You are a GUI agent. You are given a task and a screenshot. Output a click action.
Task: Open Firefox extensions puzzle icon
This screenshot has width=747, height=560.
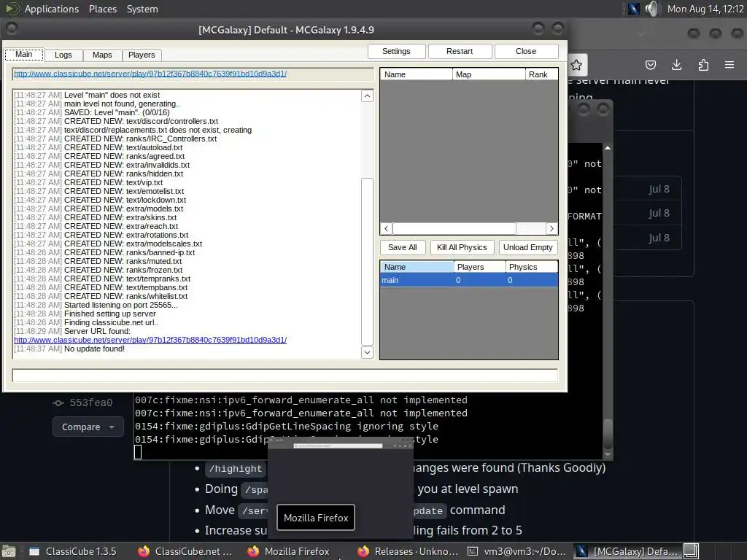(x=703, y=65)
